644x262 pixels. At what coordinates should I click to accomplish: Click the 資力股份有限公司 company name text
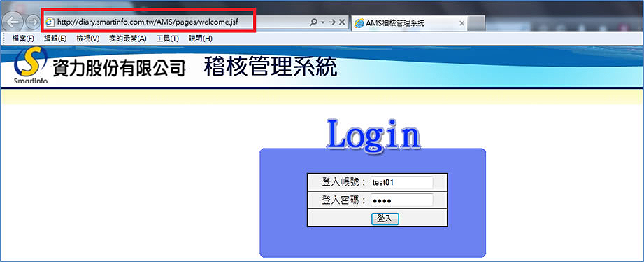point(119,68)
